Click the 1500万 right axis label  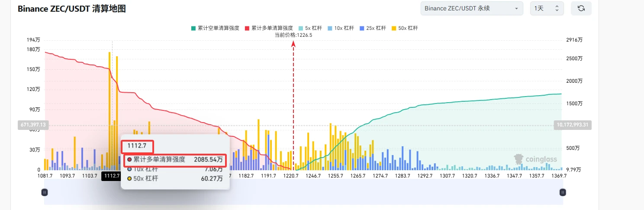(x=574, y=103)
